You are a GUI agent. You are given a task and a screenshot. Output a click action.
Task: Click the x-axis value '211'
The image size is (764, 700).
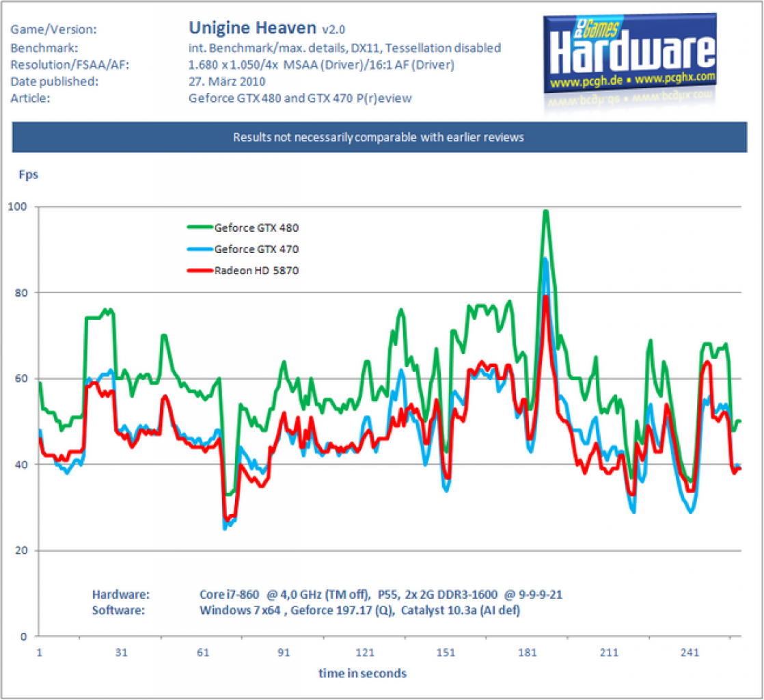609,652
